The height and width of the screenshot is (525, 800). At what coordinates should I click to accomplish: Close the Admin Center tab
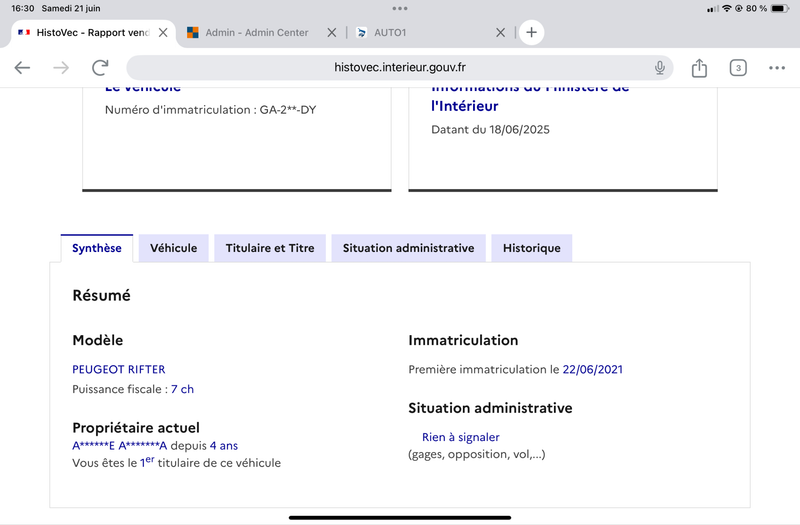[332, 33]
